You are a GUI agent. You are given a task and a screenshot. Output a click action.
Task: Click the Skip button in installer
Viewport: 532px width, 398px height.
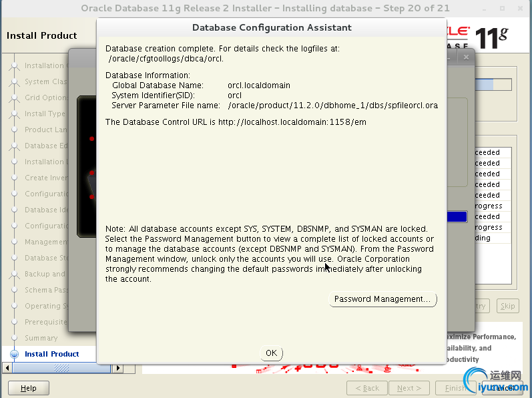coord(507,306)
